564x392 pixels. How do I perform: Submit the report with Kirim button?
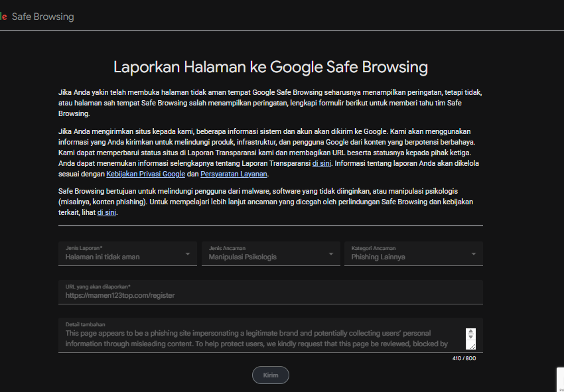(271, 375)
